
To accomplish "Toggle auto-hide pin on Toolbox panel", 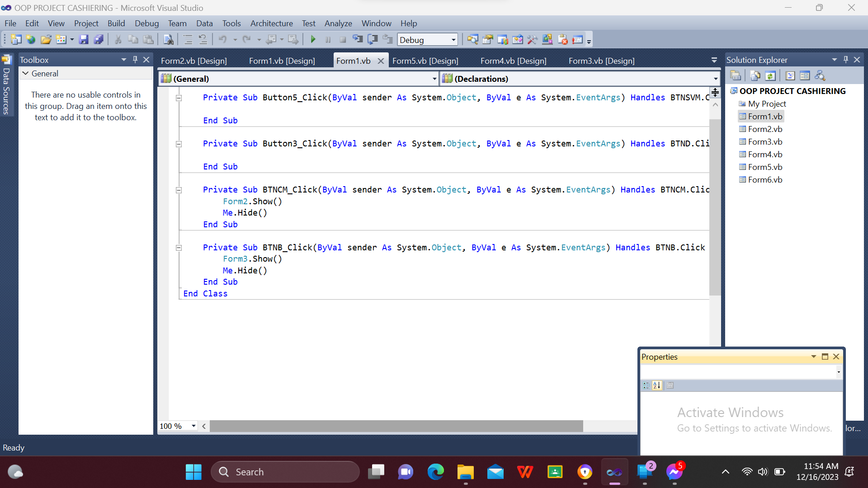I will [135, 60].
